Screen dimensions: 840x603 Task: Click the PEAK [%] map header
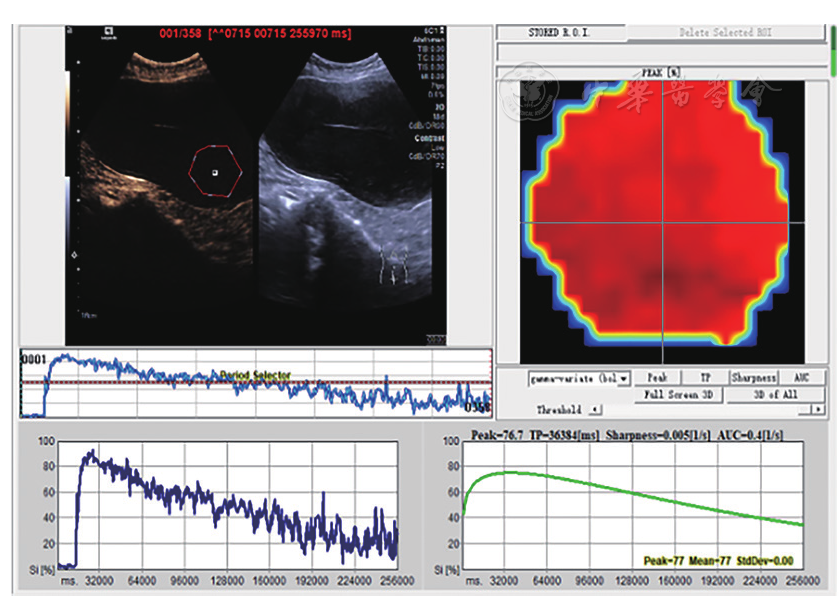[x=660, y=72]
